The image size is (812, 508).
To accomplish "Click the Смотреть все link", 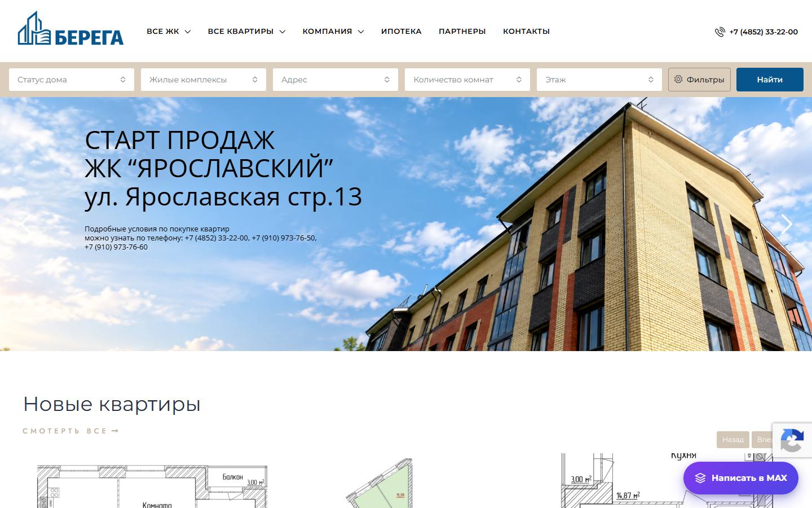I will coord(71,431).
